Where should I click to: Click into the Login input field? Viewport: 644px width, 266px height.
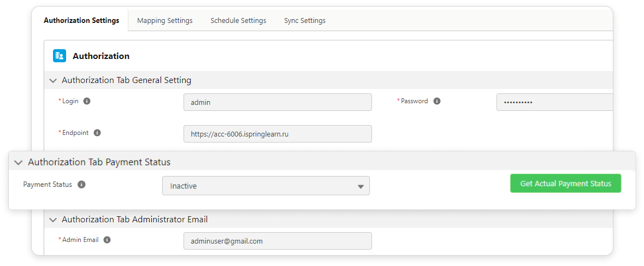click(277, 102)
